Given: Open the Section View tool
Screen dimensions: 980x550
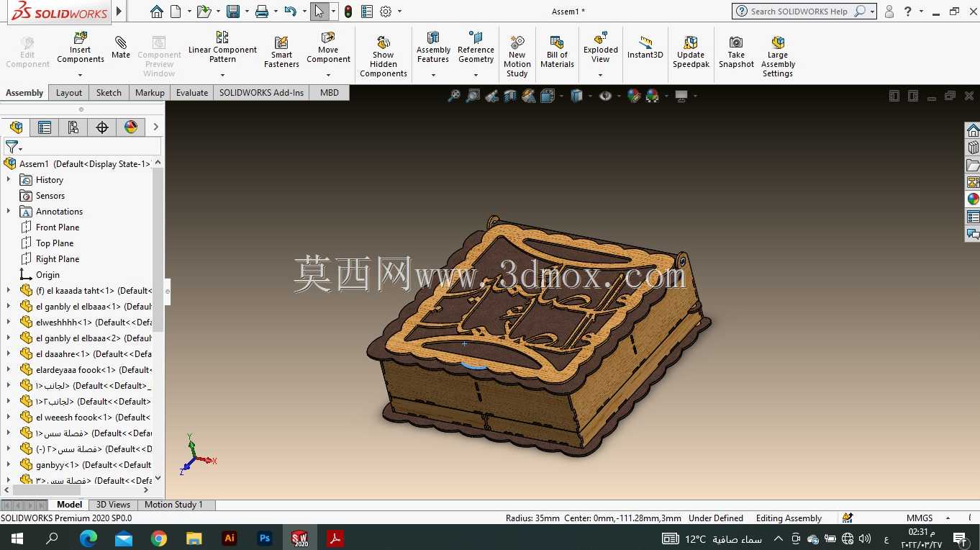Looking at the screenshot, I should pos(510,96).
